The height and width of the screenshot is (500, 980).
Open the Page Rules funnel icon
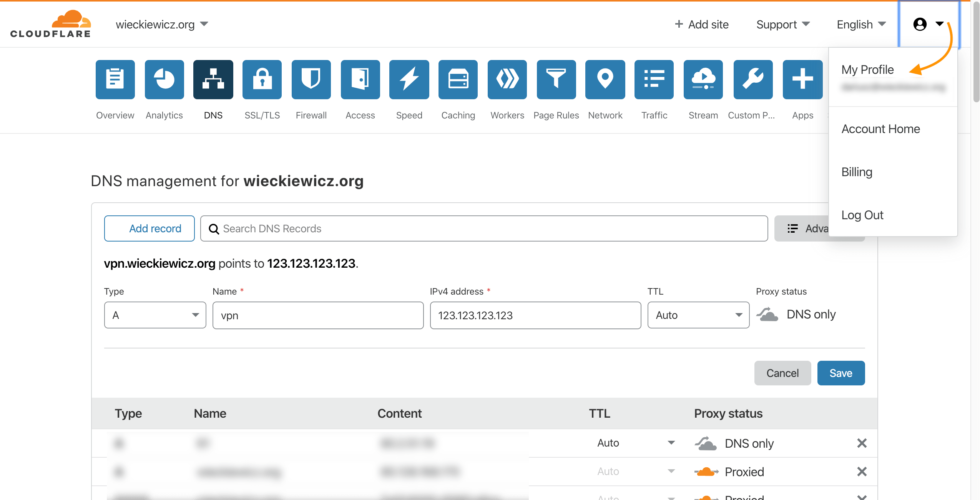[556, 80]
